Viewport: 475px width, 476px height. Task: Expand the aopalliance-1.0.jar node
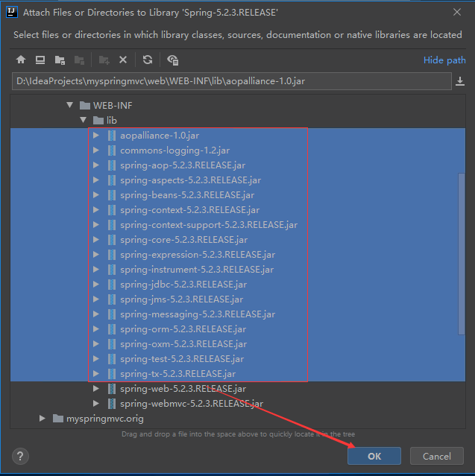(96, 135)
